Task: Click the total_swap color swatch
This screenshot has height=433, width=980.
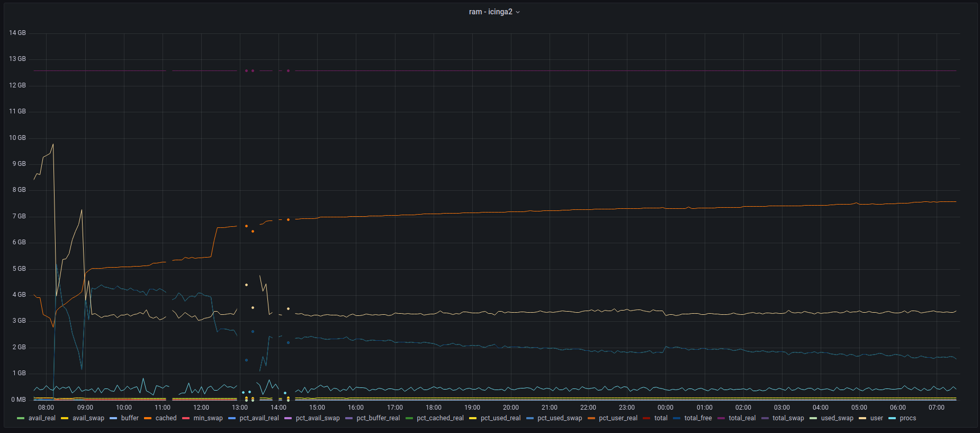Action: click(x=765, y=418)
